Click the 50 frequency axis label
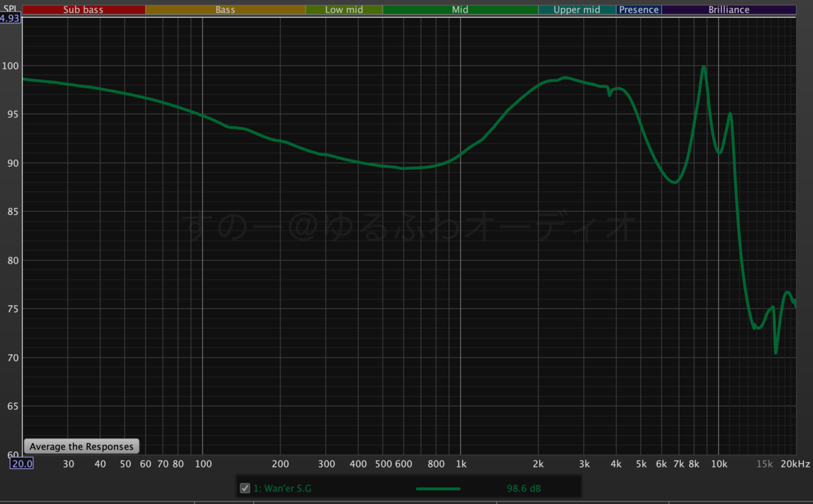 pos(125,464)
